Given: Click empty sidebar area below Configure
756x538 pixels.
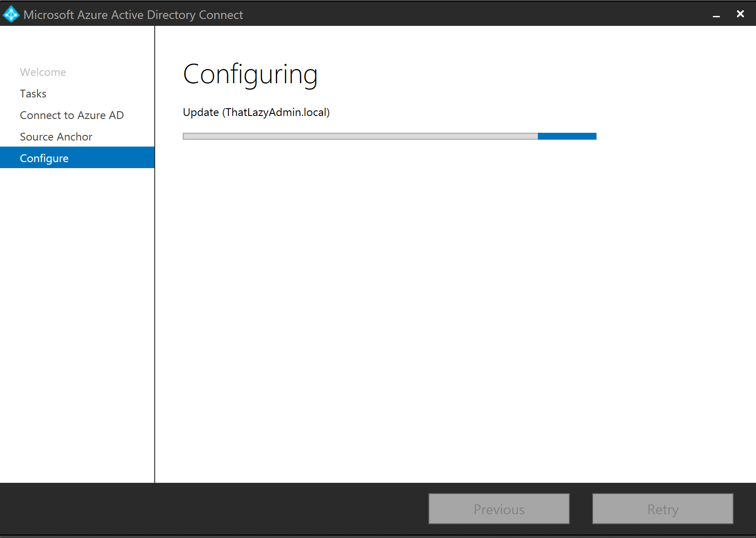Looking at the screenshot, I should point(78,323).
